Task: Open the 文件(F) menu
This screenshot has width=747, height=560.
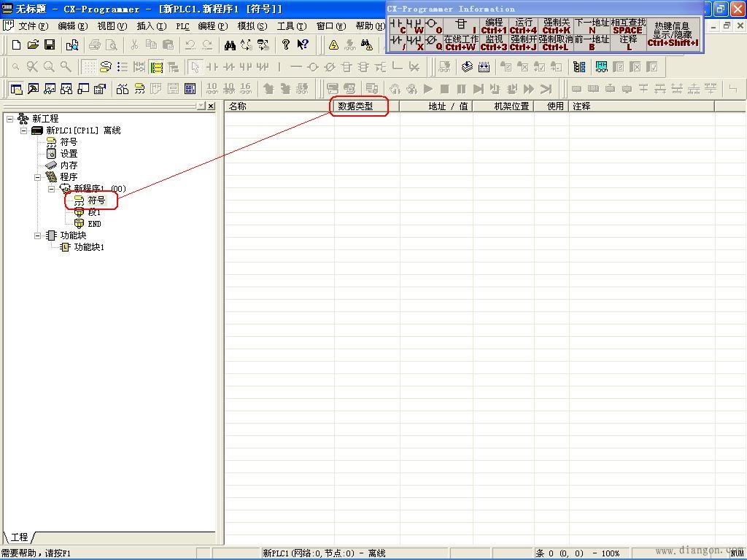Action: pyautogui.click(x=32, y=26)
